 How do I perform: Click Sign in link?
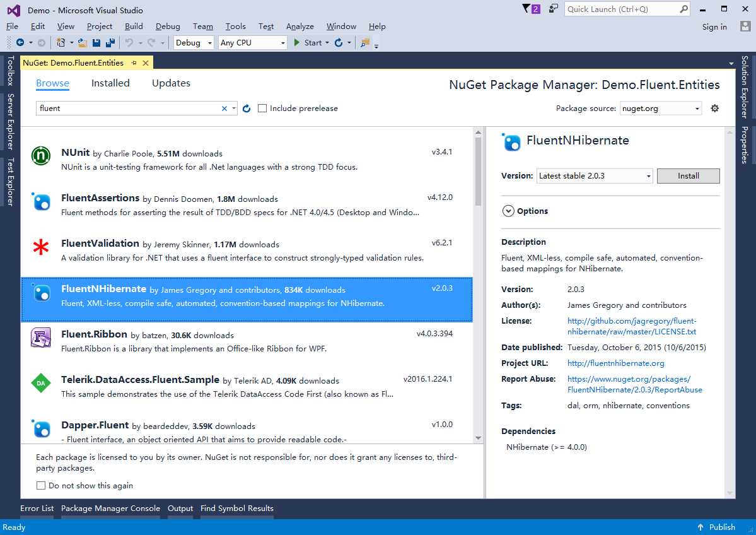714,26
